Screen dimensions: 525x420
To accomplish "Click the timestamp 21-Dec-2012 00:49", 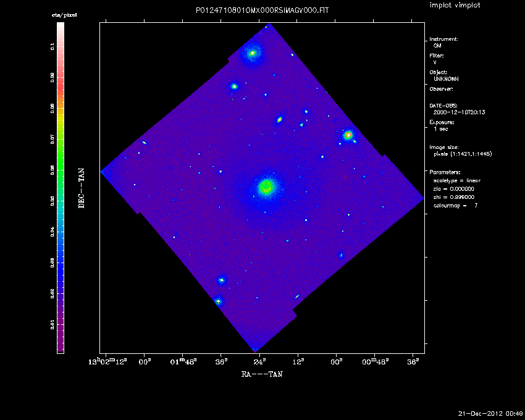I will tap(490, 414).
